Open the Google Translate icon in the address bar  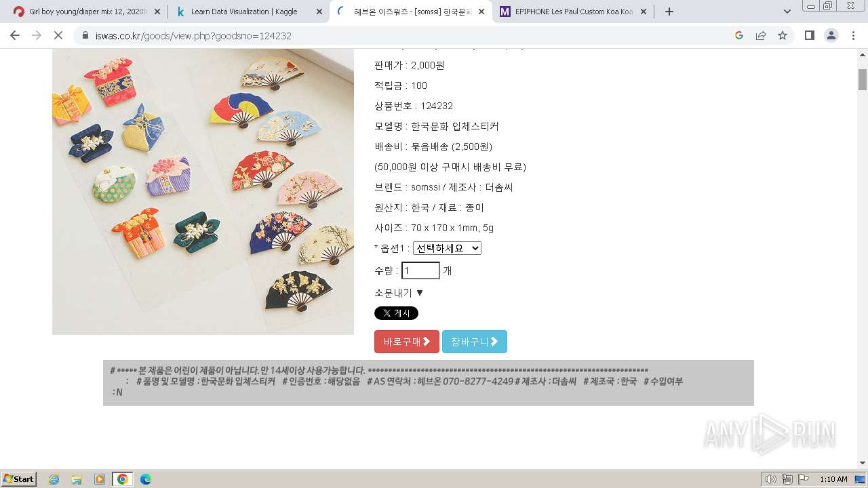click(739, 35)
